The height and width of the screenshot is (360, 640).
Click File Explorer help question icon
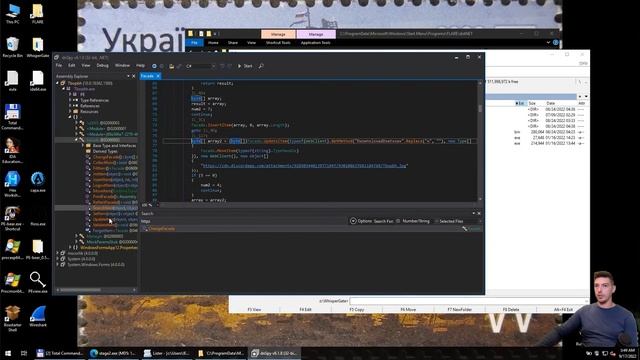pos(556,42)
